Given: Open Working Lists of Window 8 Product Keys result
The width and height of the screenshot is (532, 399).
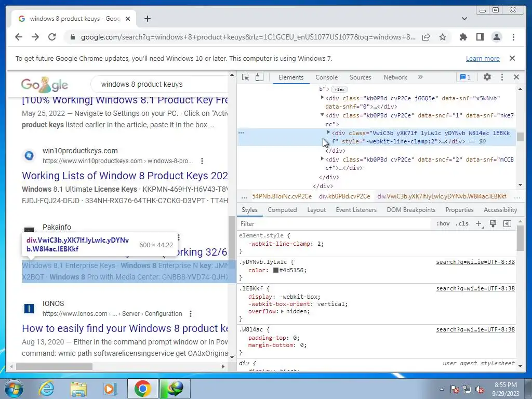Looking at the screenshot, I should pos(125,176).
